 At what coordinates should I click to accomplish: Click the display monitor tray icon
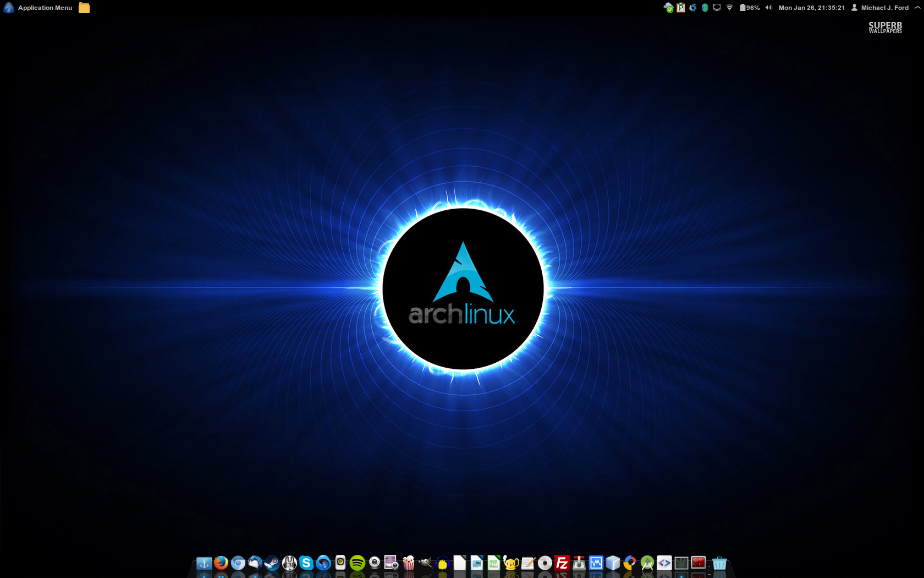click(x=717, y=8)
